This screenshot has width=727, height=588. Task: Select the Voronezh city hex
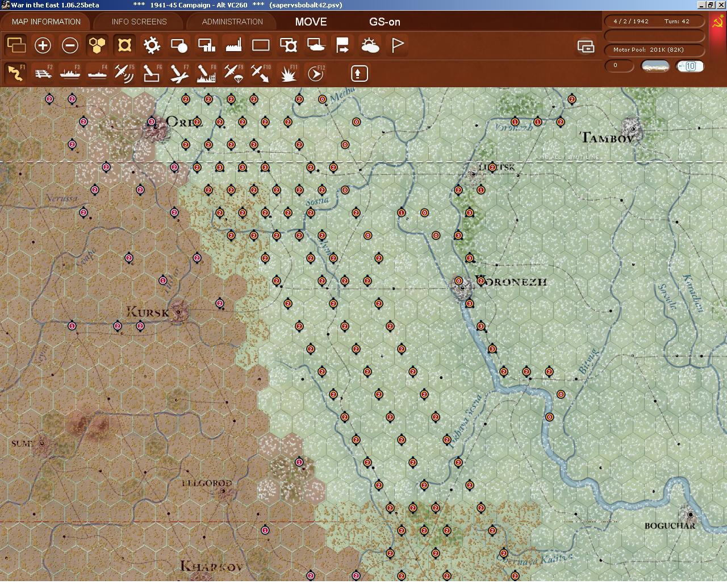(462, 287)
